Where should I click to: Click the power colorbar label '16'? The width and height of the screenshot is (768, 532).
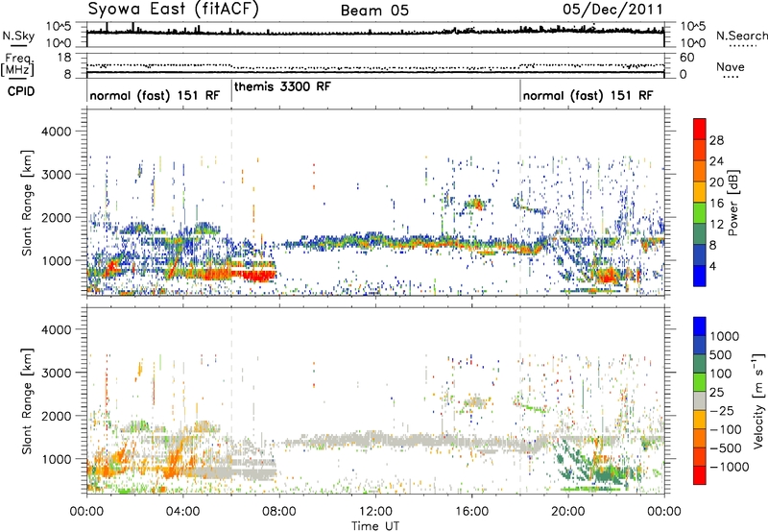[x=716, y=204]
